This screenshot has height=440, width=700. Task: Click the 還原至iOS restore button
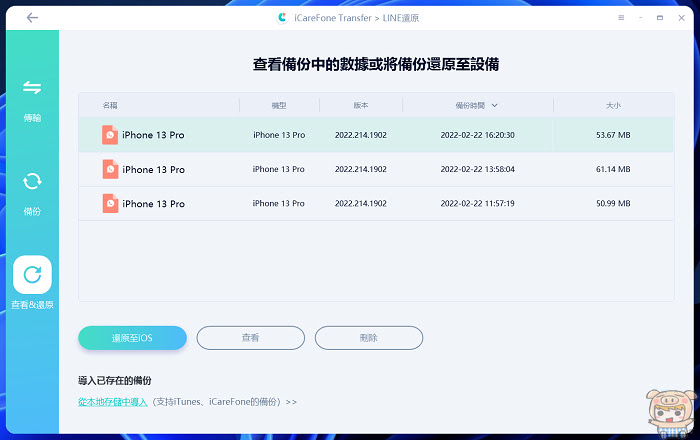click(132, 338)
